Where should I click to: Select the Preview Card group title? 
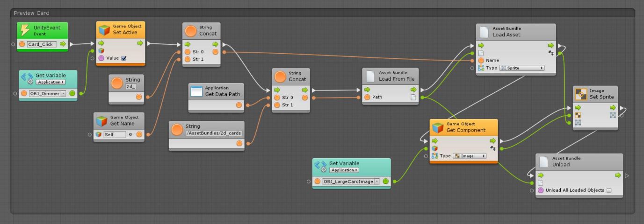click(x=32, y=13)
